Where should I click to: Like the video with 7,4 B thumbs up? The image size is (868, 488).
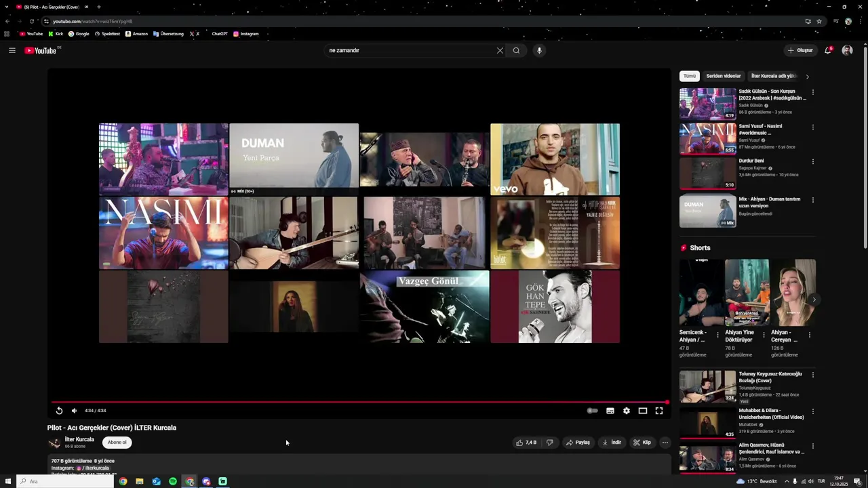point(526,443)
